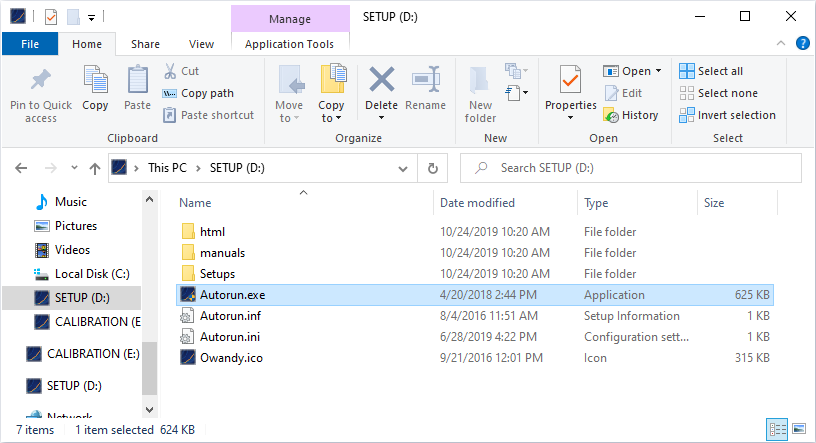
Task: Click the Search SETUP (D:) field
Action: [x=630, y=169]
